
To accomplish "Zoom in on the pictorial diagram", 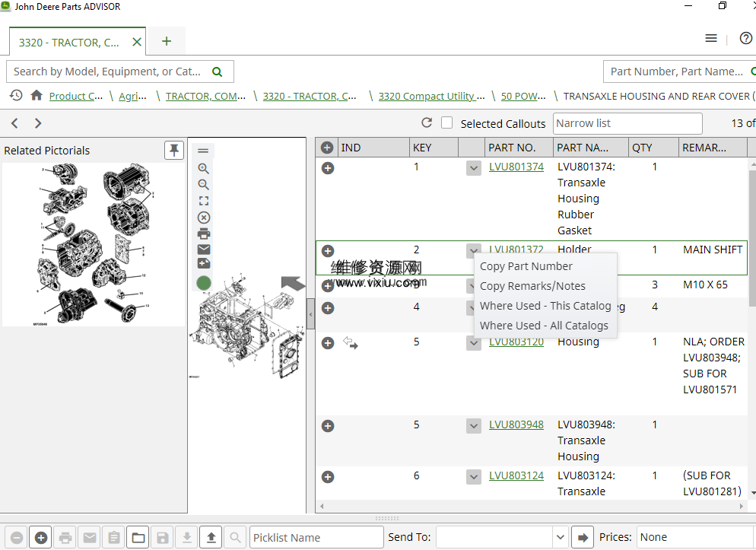I will [204, 168].
